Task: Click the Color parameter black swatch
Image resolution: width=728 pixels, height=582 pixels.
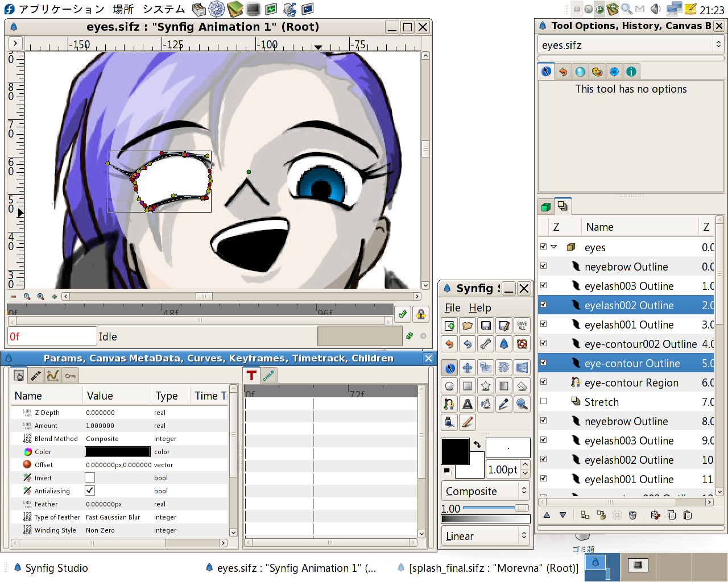Action: (x=118, y=452)
